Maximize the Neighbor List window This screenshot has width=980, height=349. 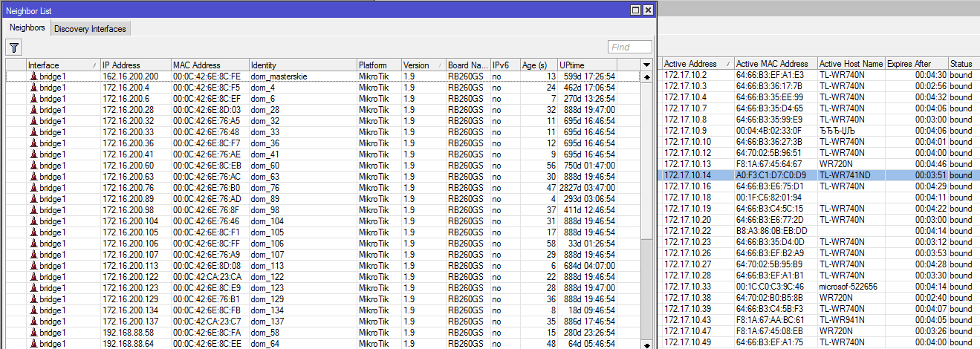pyautogui.click(x=635, y=10)
